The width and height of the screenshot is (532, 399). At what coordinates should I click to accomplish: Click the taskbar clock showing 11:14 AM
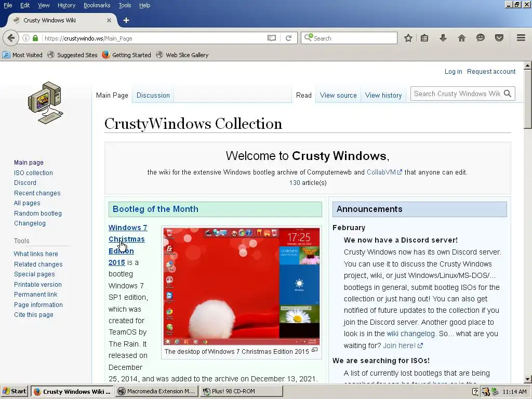click(514, 392)
